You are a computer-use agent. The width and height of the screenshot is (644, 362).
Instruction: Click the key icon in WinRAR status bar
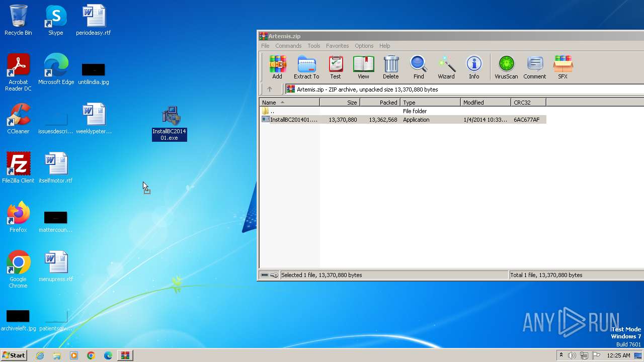[274, 275]
